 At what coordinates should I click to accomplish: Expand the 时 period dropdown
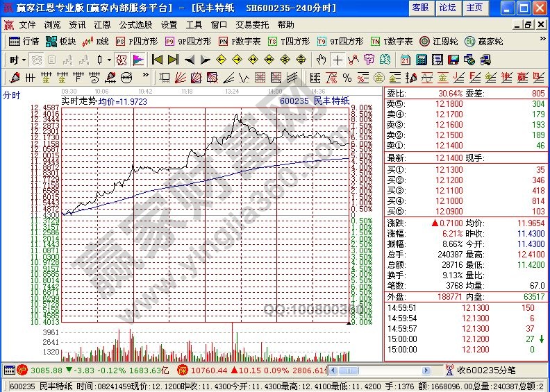click(x=17, y=60)
